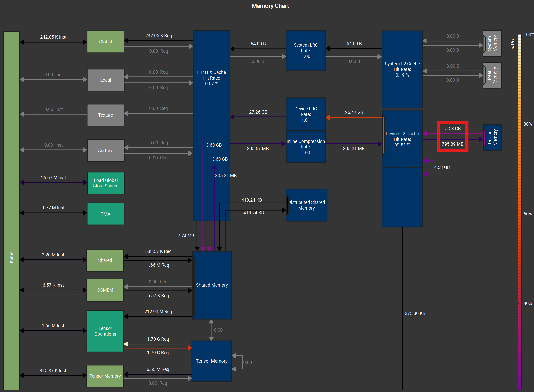This screenshot has width=534, height=392.
Task: Select the Surface unit box
Action: coord(105,151)
